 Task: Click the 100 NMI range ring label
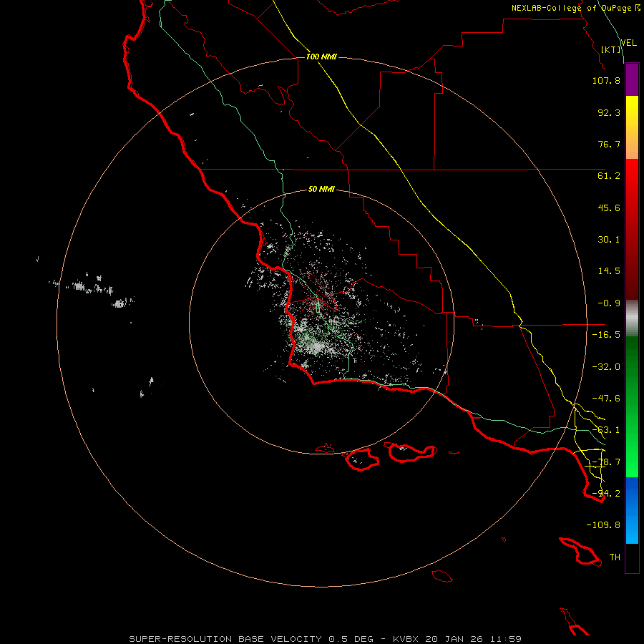pos(321,57)
